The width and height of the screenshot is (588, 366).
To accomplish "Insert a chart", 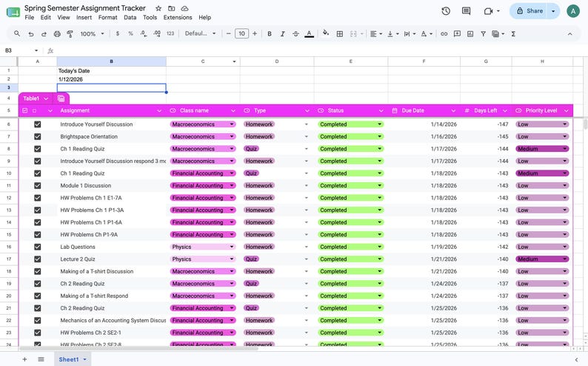I will tap(470, 34).
